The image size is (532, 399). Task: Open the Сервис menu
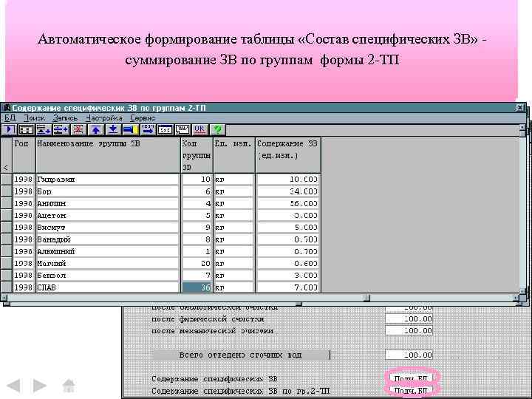coord(143,118)
